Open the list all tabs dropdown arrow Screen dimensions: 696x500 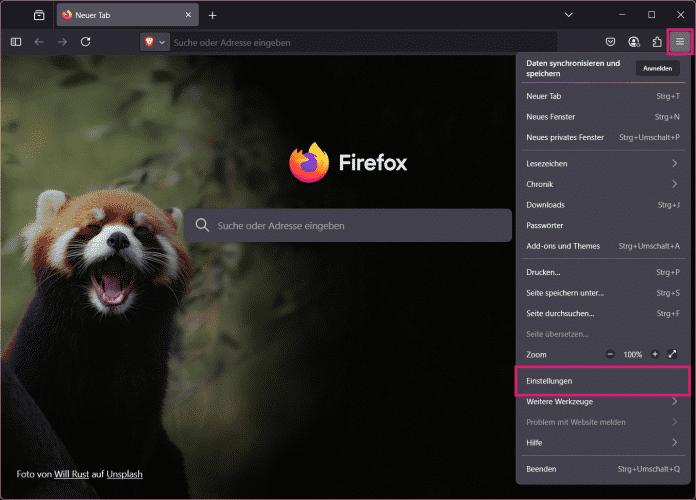pyautogui.click(x=568, y=15)
